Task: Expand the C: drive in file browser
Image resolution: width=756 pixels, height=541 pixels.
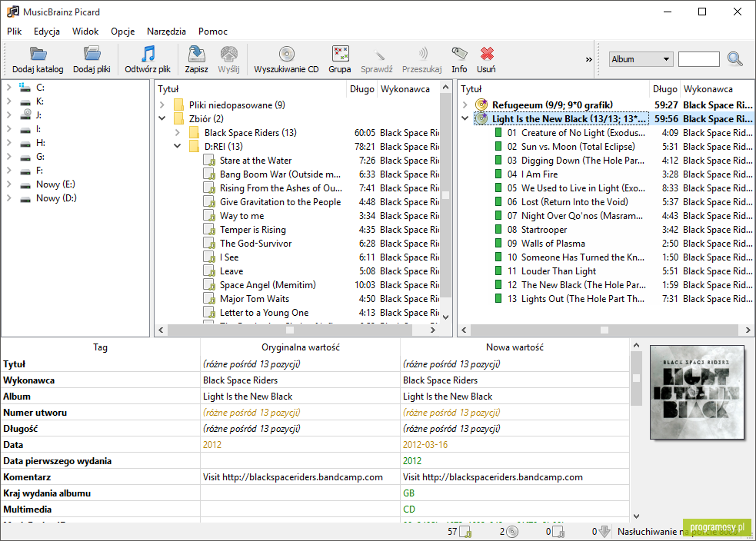Action: pos(8,87)
